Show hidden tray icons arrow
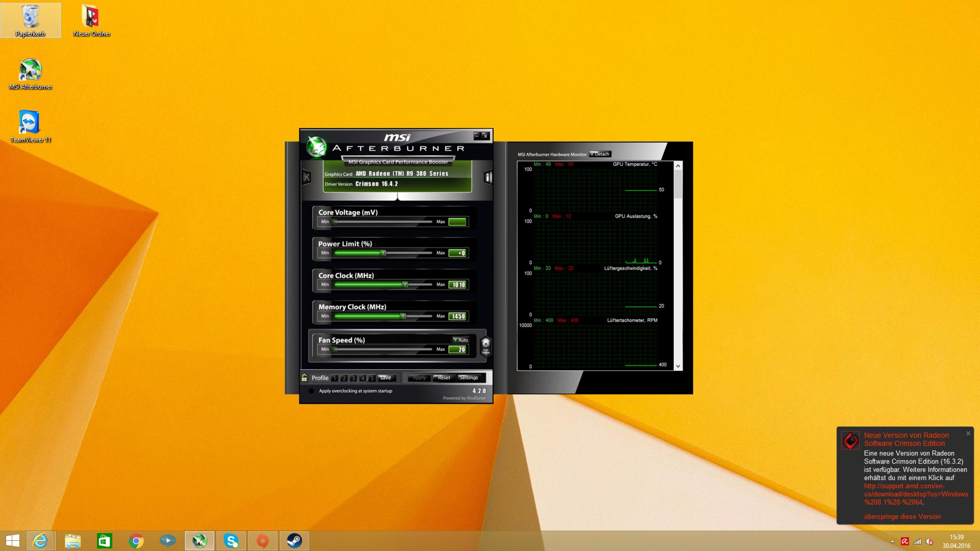Image resolution: width=980 pixels, height=551 pixels. pos(892,542)
